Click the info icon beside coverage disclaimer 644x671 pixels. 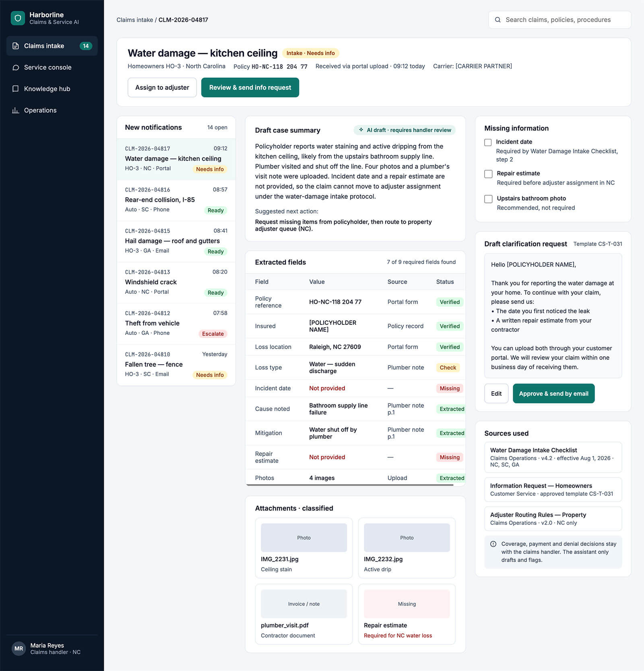click(493, 544)
